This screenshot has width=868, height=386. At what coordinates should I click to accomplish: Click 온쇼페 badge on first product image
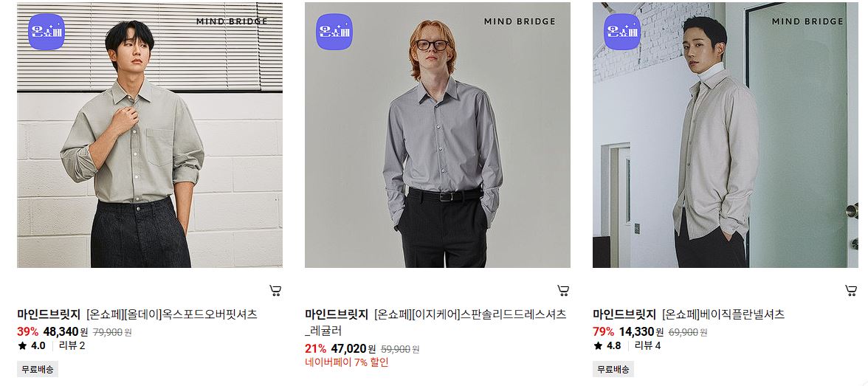pos(46,32)
